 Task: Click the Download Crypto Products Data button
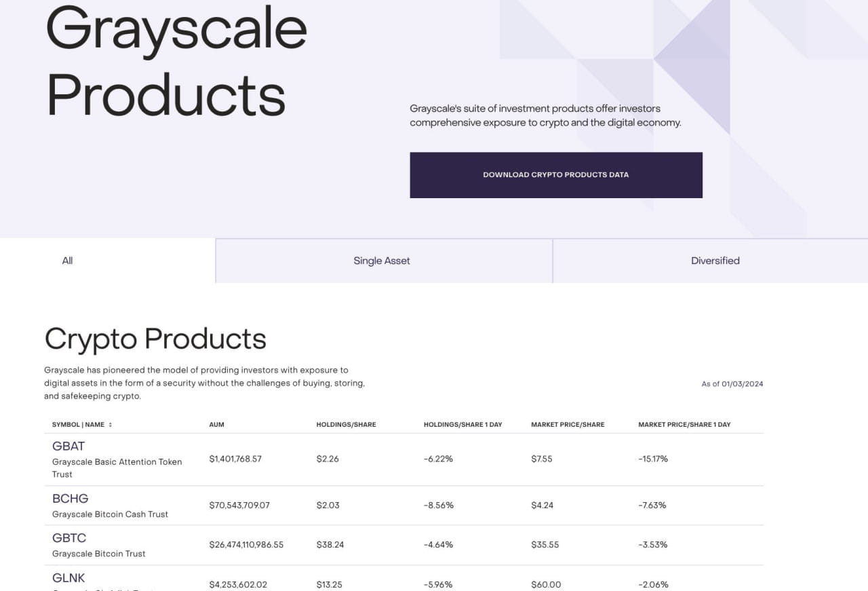click(x=556, y=175)
